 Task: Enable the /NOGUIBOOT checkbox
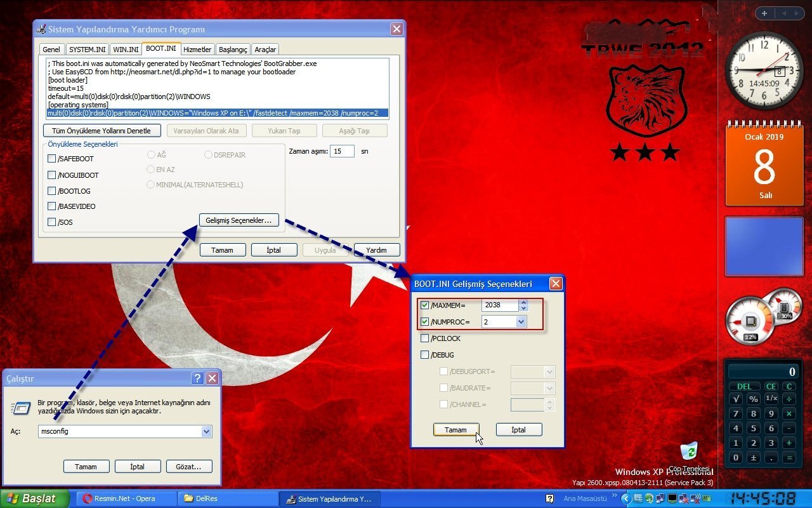pyautogui.click(x=52, y=175)
